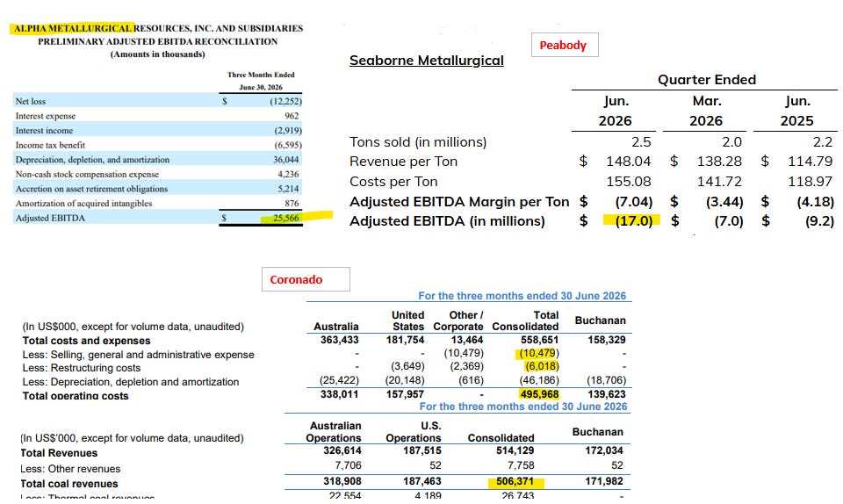Select the Less: Restructuring costs row label
Viewport: 843px width, 504px height.
click(x=82, y=368)
